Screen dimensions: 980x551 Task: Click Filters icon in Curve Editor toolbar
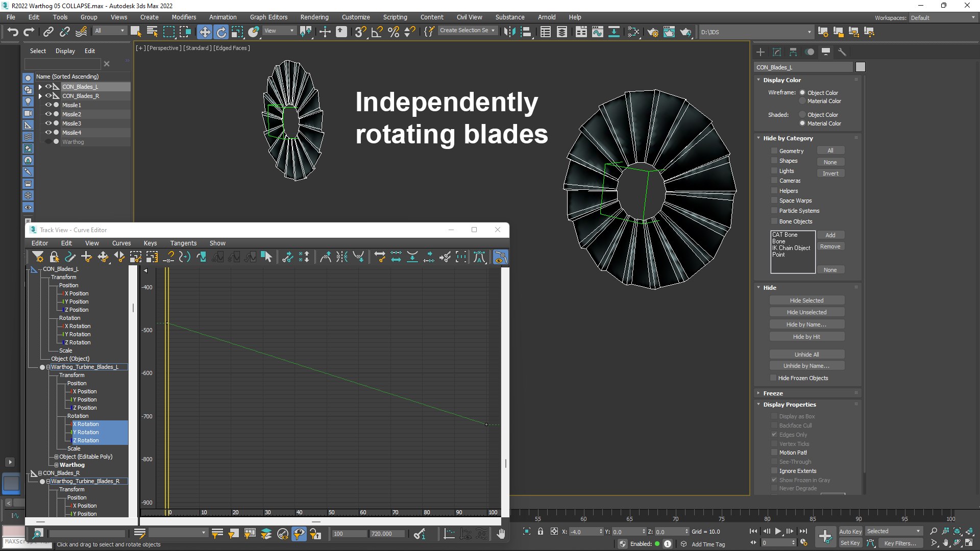click(x=38, y=257)
